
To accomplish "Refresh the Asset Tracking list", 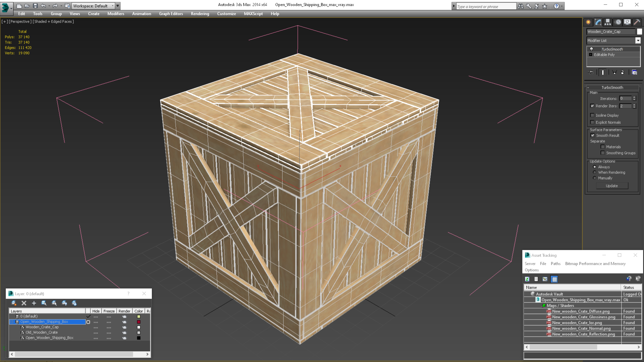I will 527,279.
